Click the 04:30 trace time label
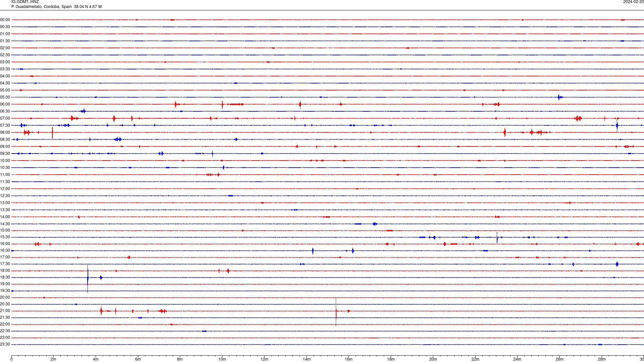 [5, 83]
